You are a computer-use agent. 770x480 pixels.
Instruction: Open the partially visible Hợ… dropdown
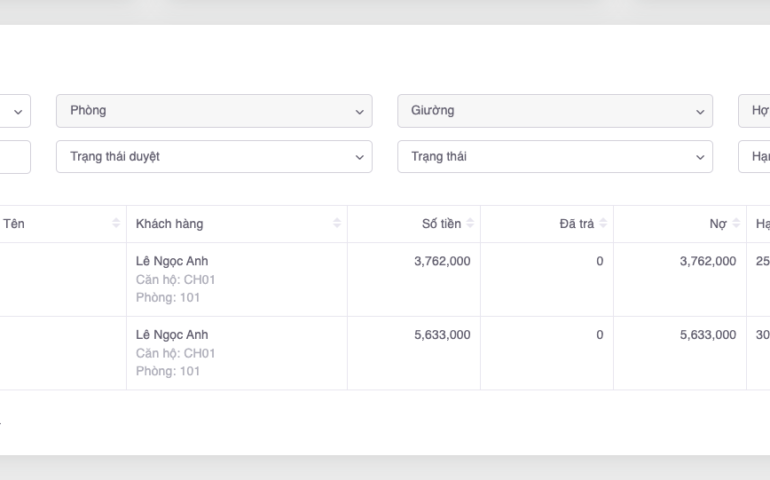click(x=755, y=111)
